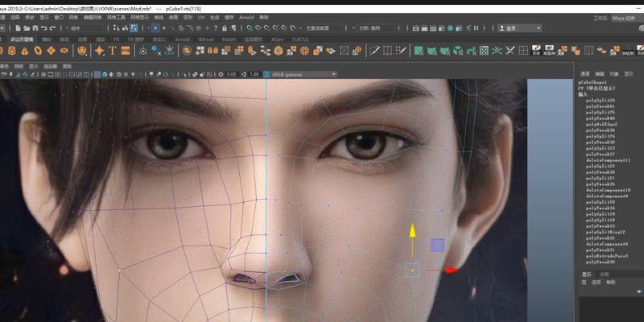Open the Maya workspace selector dropdown
Image resolution: width=644 pixels, height=322 pixels.
[626, 18]
